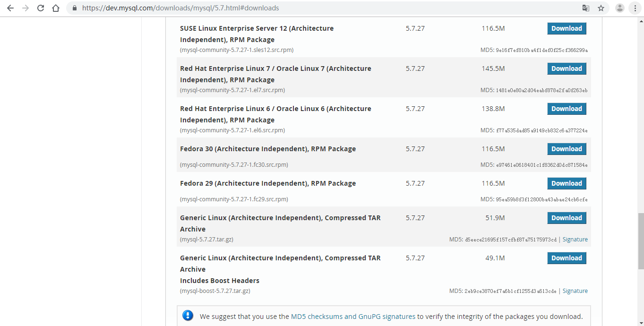Click the Fedora 30 package title
Viewport: 644px width, 326px height.
pos(268,149)
